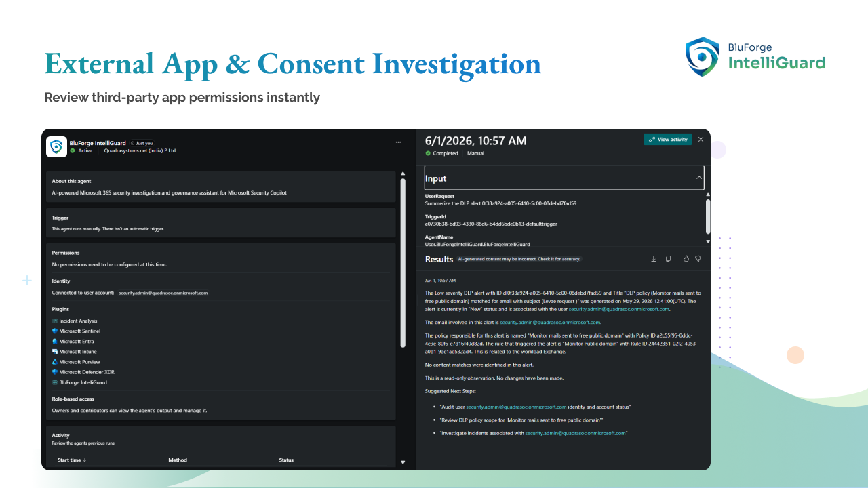The image size is (868, 488).
Task: Open the email link after 'associated with the user'
Action: (x=618, y=309)
